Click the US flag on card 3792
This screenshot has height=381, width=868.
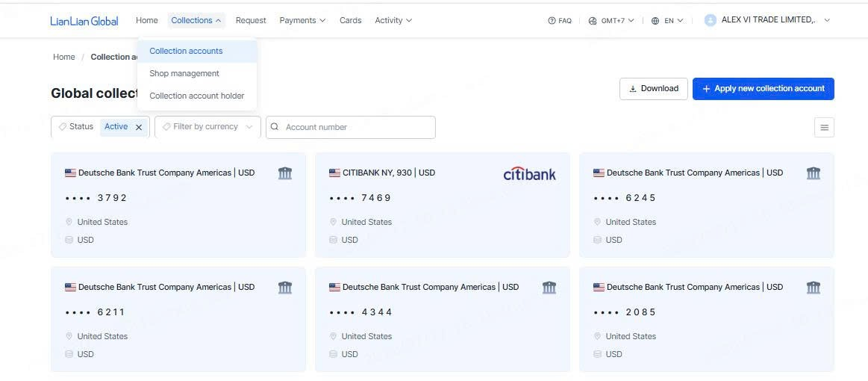[70, 173]
